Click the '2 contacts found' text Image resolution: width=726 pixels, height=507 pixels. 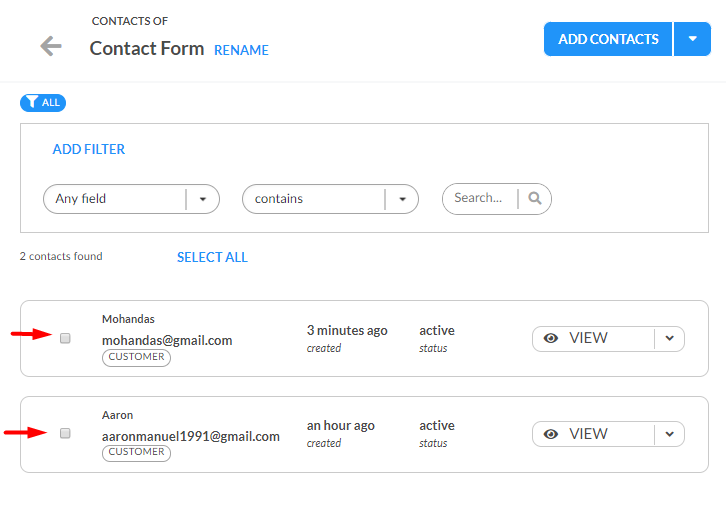[x=61, y=256]
